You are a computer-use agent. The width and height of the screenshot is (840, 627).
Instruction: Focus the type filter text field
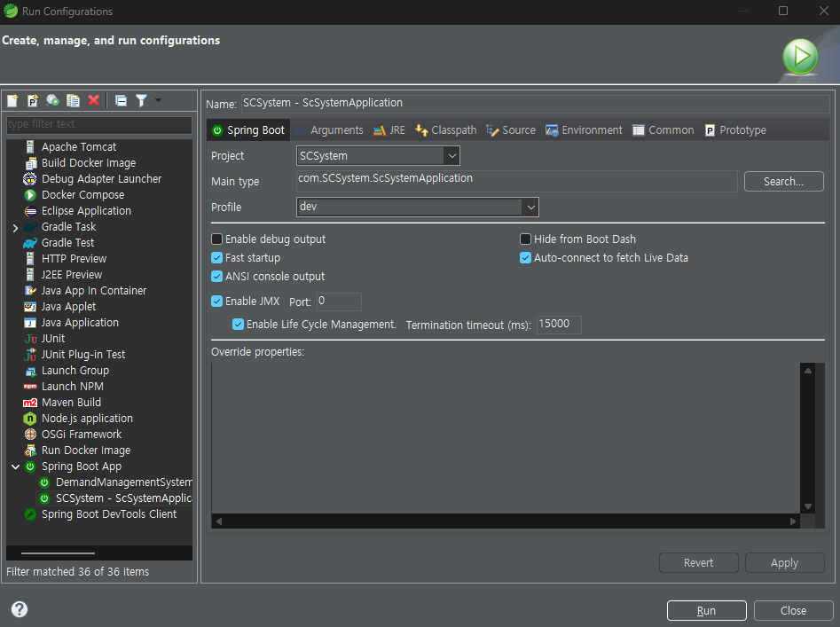pos(99,124)
